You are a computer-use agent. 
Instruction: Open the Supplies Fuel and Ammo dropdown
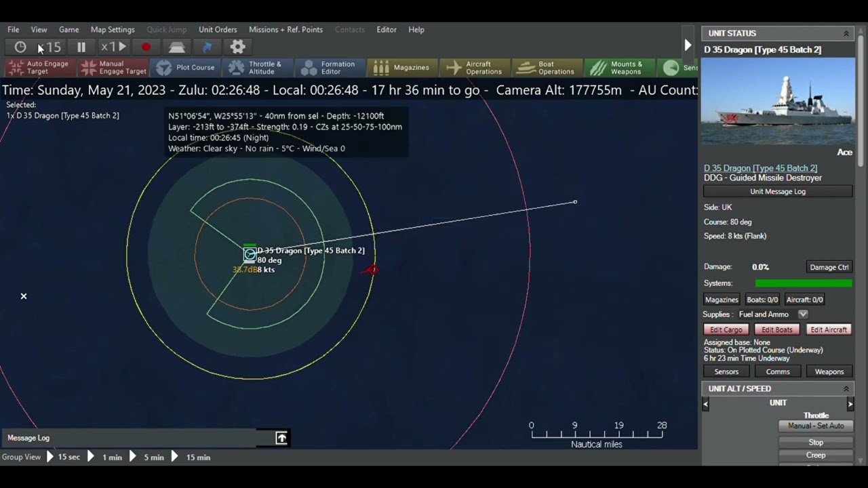tap(803, 314)
